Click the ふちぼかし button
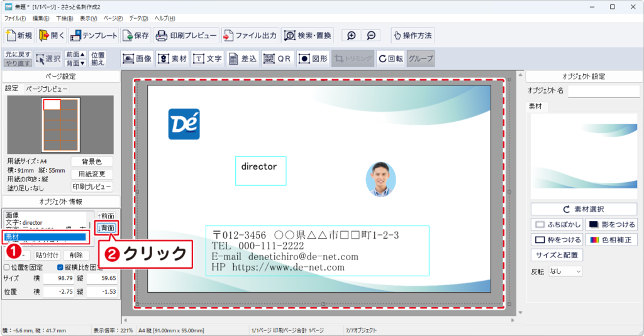The height and width of the screenshot is (336, 644). click(557, 225)
